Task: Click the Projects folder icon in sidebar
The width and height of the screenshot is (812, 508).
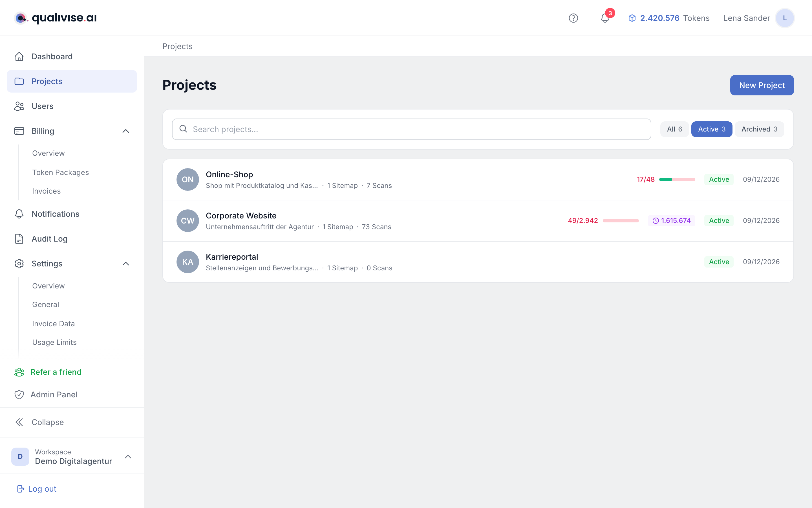Action: click(19, 81)
